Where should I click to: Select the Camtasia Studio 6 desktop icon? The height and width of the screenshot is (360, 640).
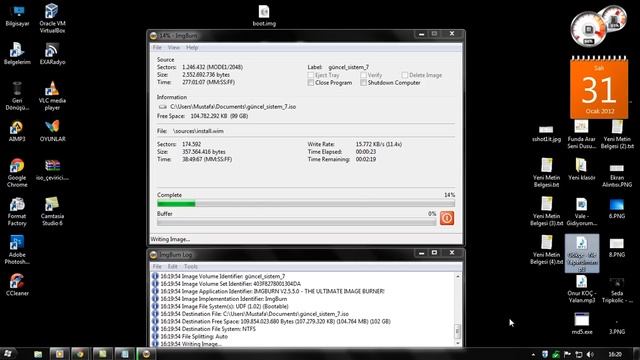pyautogui.click(x=52, y=211)
